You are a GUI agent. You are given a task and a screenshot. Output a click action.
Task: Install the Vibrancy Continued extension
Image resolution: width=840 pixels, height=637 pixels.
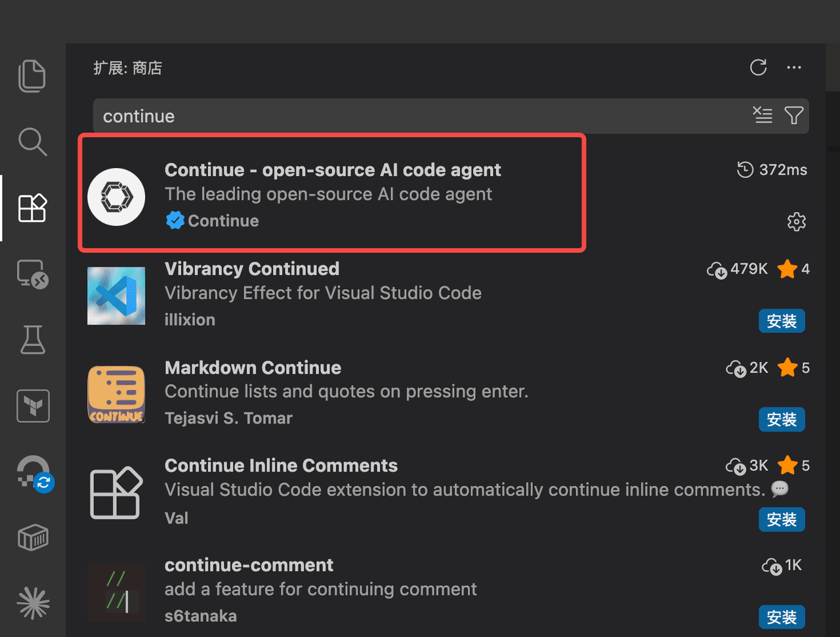click(782, 321)
